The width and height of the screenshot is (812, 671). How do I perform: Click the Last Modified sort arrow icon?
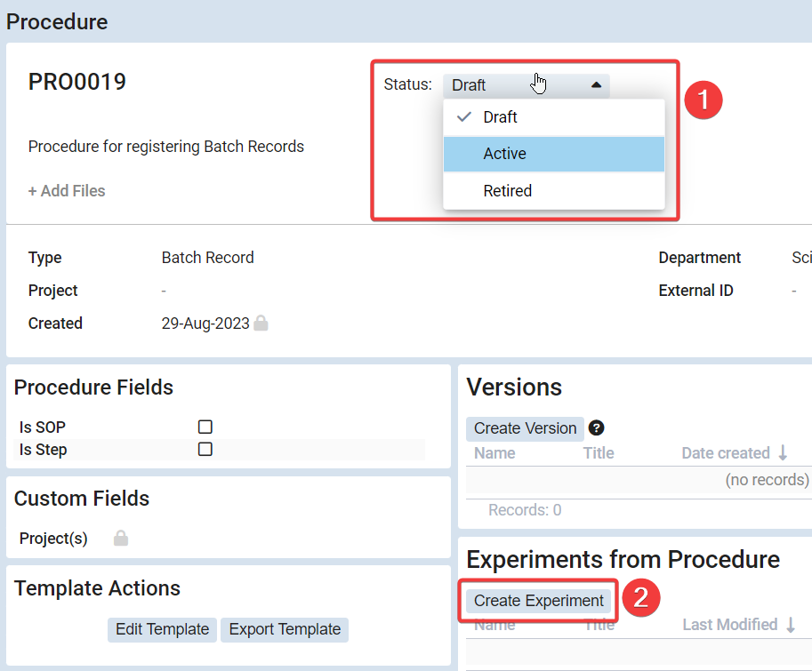[790, 625]
